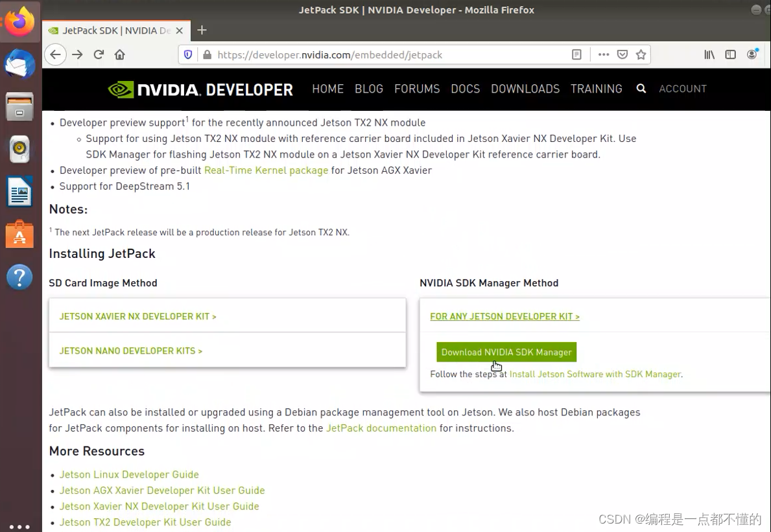This screenshot has height=532, width=771.
Task: Open Firefox library view
Action: coord(709,54)
